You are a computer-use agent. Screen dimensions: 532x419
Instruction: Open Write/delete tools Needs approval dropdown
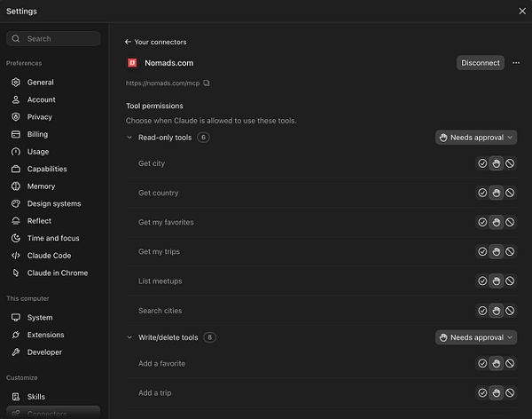pos(476,337)
